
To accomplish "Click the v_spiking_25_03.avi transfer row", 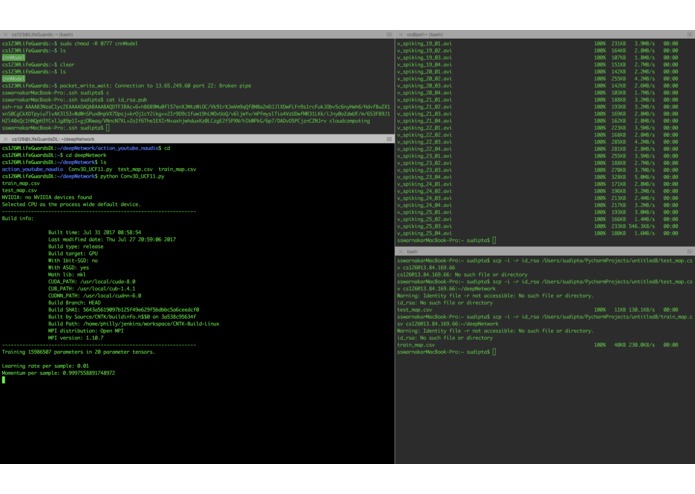I will click(x=538, y=226).
